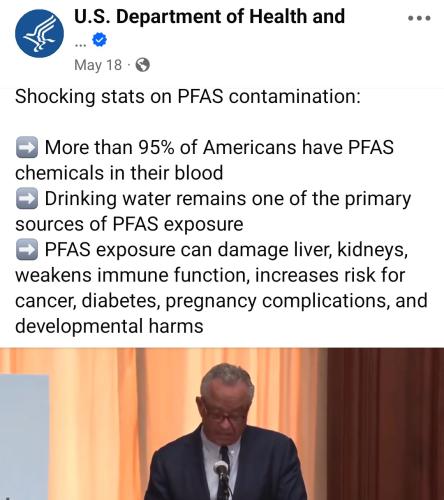The image size is (444, 500).
Task: Click the "95% of Americans" statistic line
Action: [x=219, y=147]
